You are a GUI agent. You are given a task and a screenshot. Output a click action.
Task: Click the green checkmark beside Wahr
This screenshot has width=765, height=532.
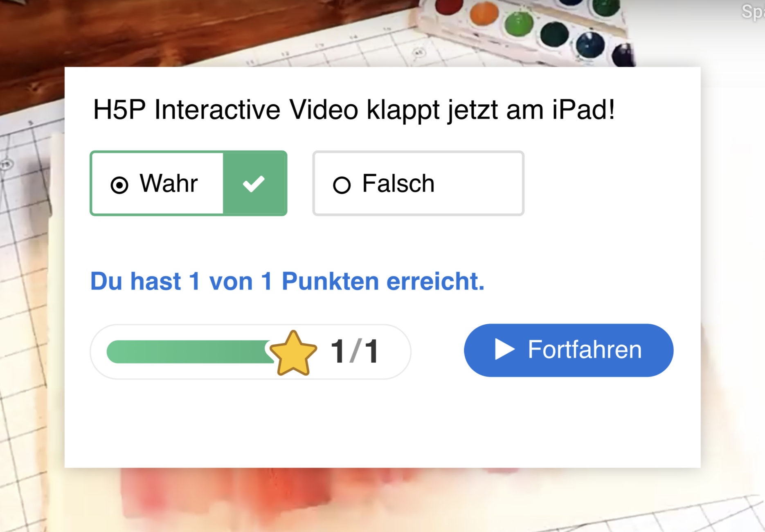click(x=254, y=183)
